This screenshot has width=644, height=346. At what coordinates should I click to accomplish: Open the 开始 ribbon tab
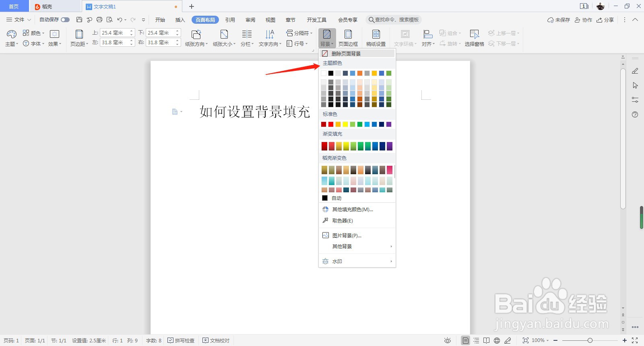point(160,20)
